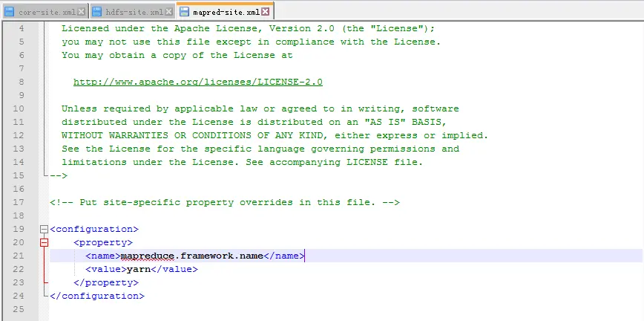The width and height of the screenshot is (644, 321).
Task: Click the save icon on mapred-site.xml tab
Action: tap(185, 12)
